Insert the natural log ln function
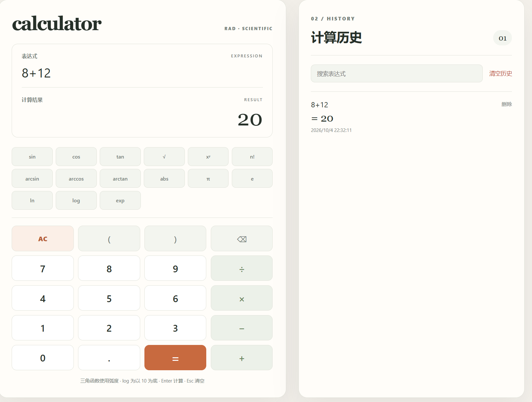532x402 pixels. pyautogui.click(x=32, y=200)
